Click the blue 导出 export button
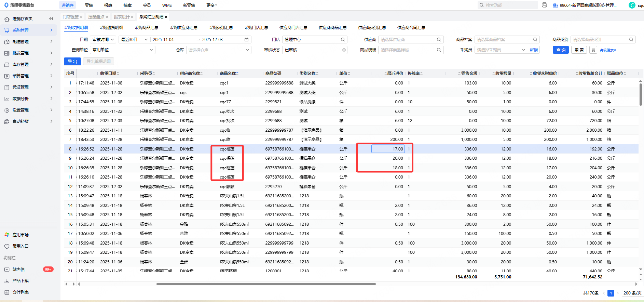644x302 pixels. 72,61
